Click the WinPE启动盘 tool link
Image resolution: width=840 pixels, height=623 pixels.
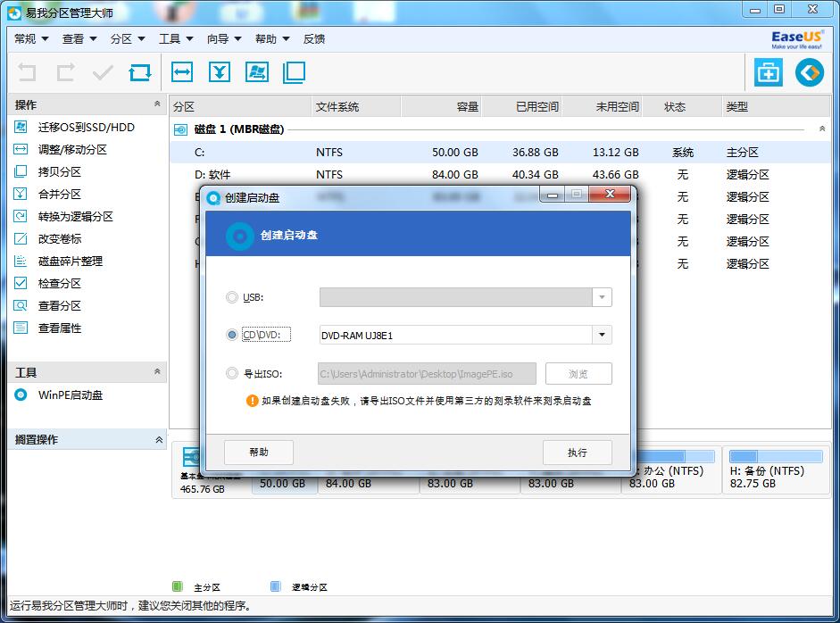pyautogui.click(x=71, y=395)
